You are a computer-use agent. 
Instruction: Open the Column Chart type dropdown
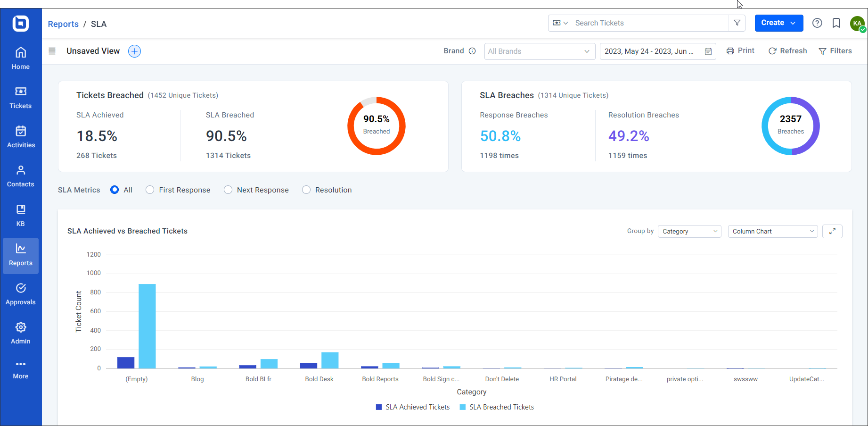(x=773, y=231)
